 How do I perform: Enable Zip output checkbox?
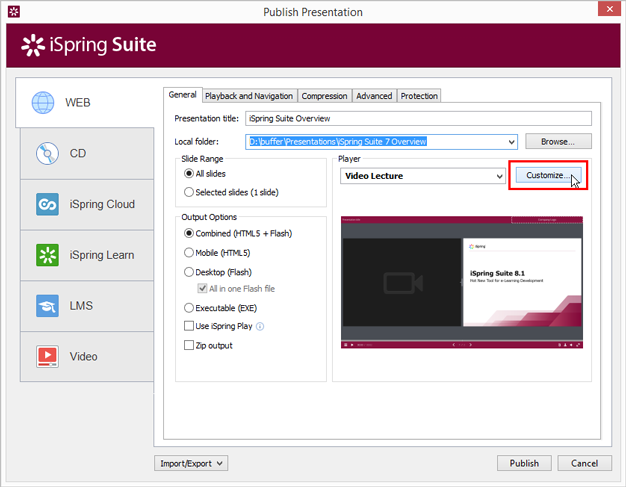point(189,345)
